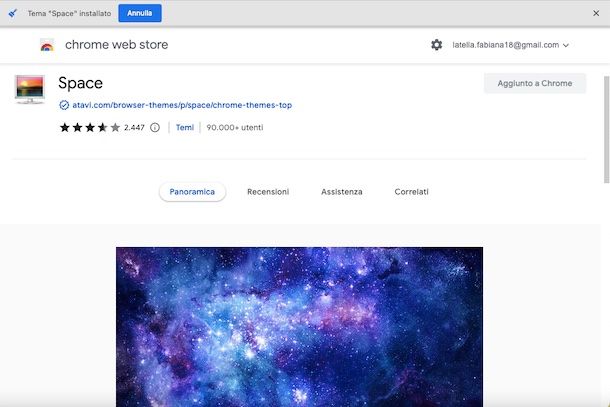
Task: Click the Aggiunto a Chrome button
Action: click(x=535, y=83)
